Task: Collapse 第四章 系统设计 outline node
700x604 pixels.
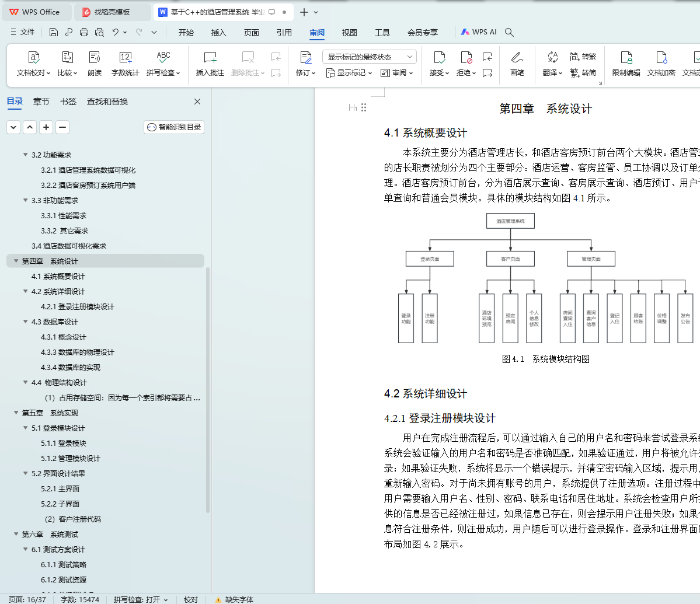Action: (x=16, y=261)
